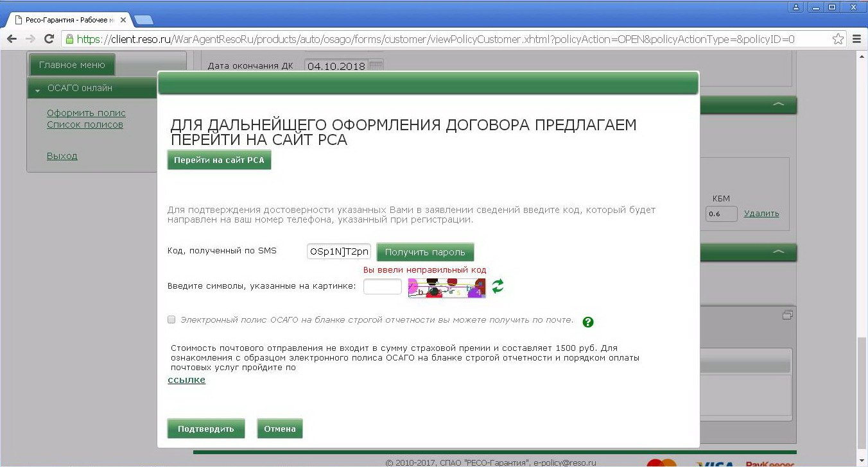
Task: Click the calendar icon next to 04.10.2018
Action: (x=376, y=65)
